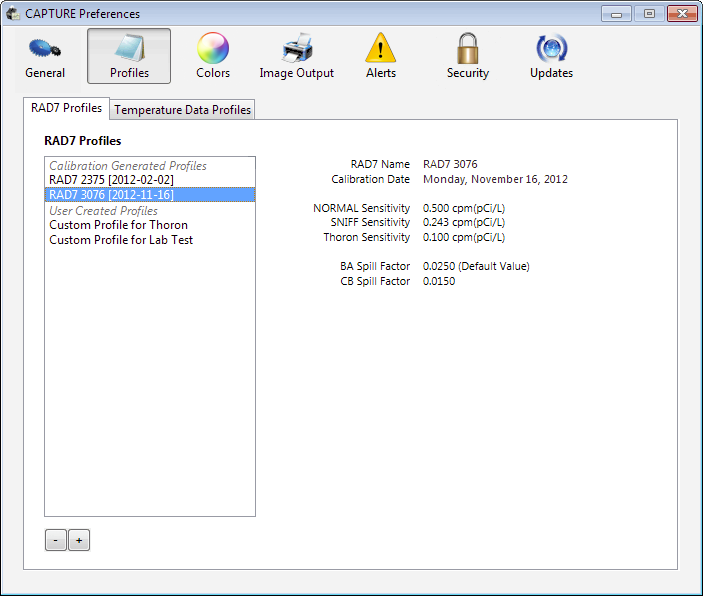This screenshot has width=703, height=596.
Task: Click SNIFF Sensitivity value 0.243 cpm(pCi/L)
Action: (x=464, y=222)
